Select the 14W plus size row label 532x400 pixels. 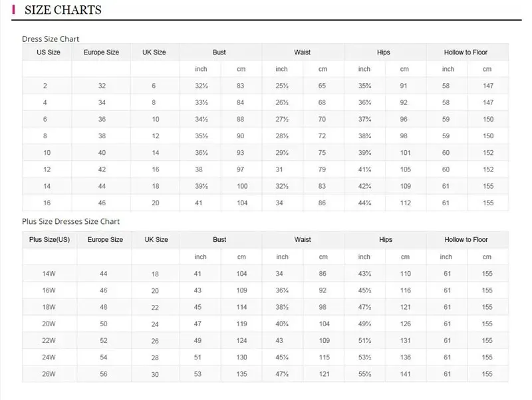49,274
